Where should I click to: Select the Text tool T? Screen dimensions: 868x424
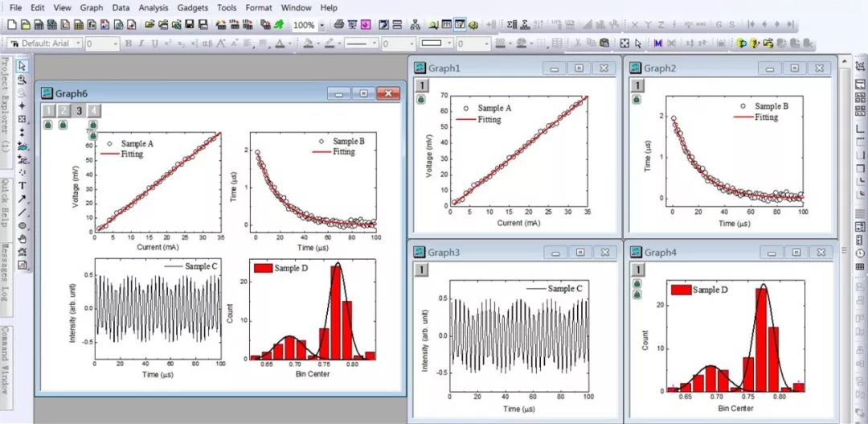coord(23,186)
